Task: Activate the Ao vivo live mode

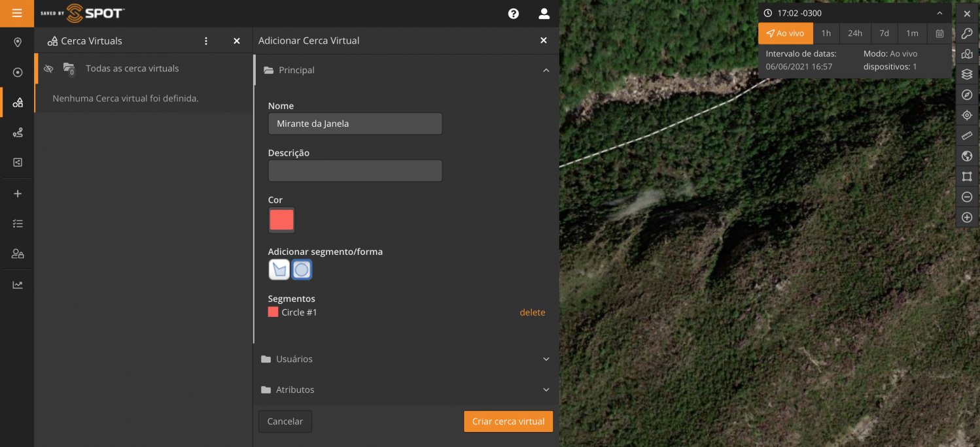Action: (785, 33)
